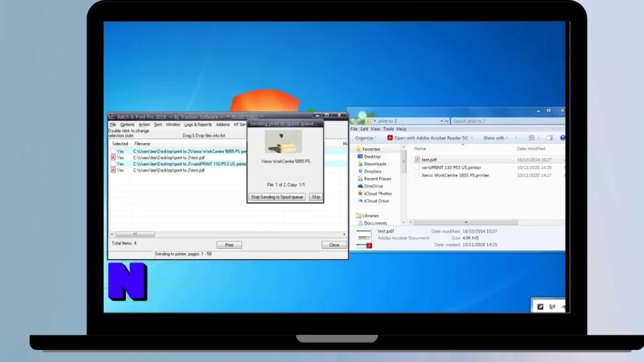Sort Explorer files by Date modified header
644x362 pixels.
pos(531,148)
